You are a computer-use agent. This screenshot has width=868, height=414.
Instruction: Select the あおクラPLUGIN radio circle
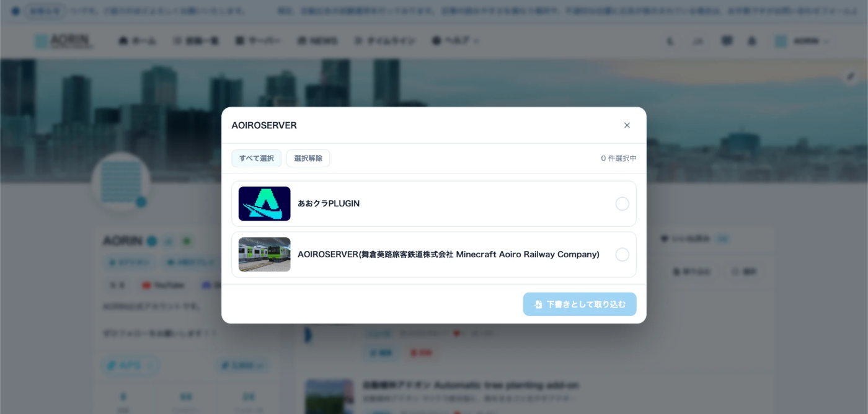(x=622, y=204)
